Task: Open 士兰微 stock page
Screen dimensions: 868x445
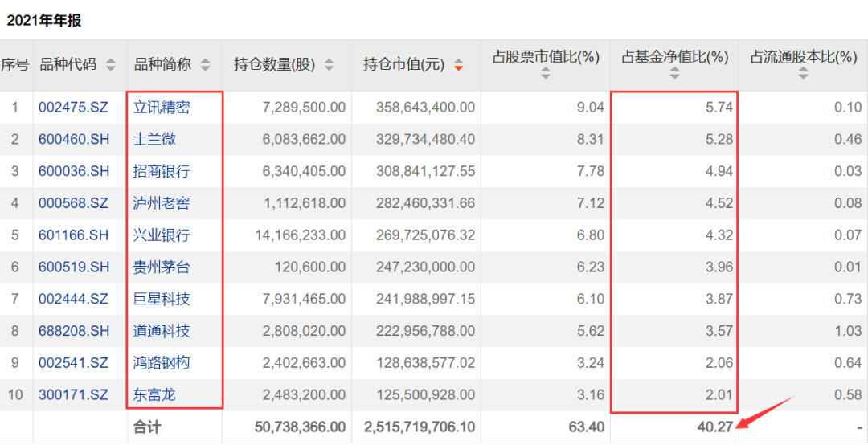Action: [154, 140]
